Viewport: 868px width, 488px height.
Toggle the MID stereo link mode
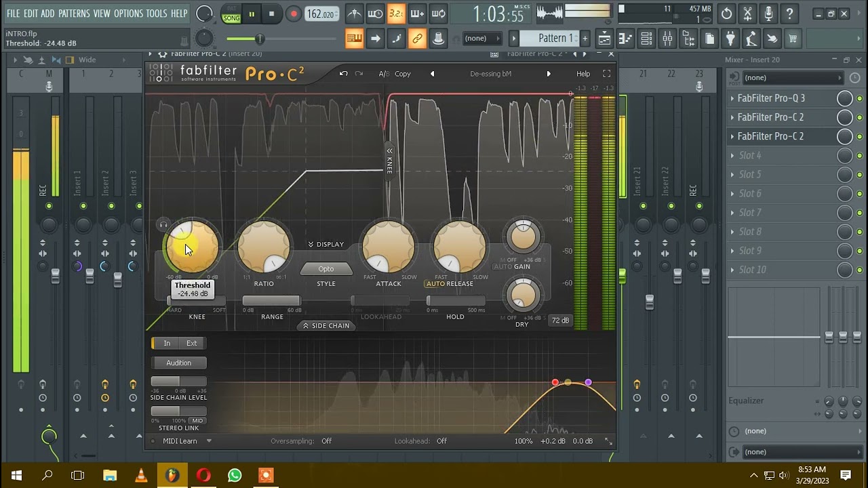click(197, 421)
